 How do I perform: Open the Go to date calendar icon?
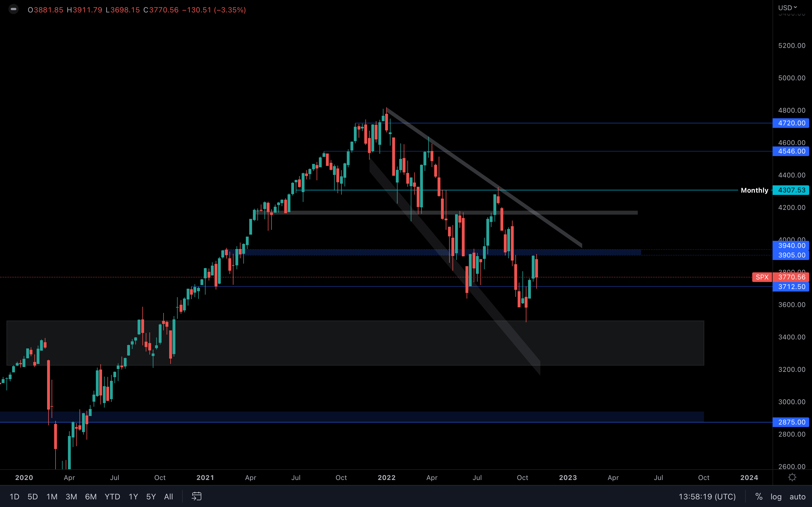(x=197, y=496)
